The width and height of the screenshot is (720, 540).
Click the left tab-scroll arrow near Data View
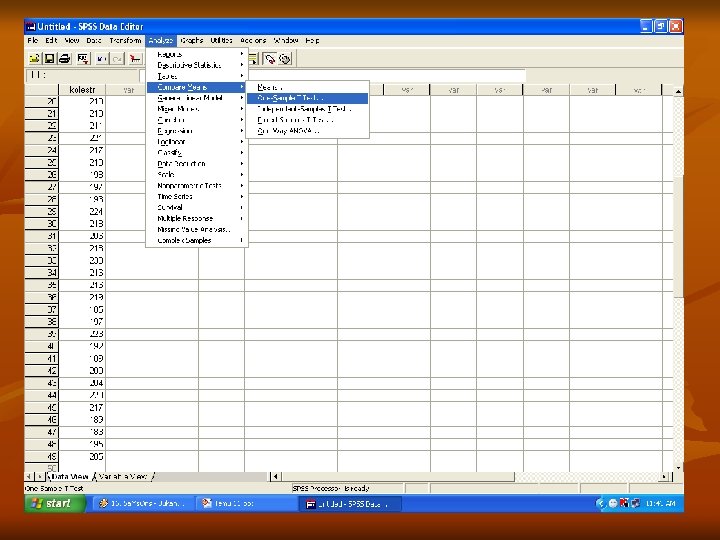(x=30, y=477)
